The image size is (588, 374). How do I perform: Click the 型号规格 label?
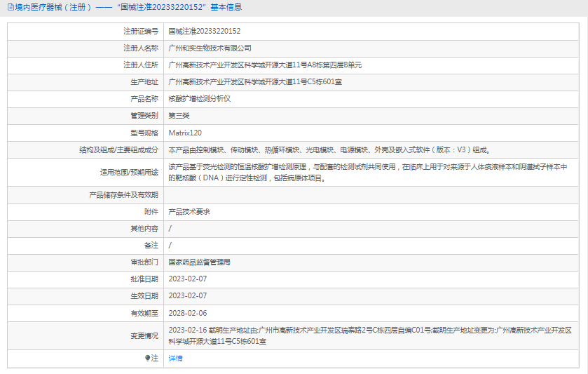coord(144,133)
